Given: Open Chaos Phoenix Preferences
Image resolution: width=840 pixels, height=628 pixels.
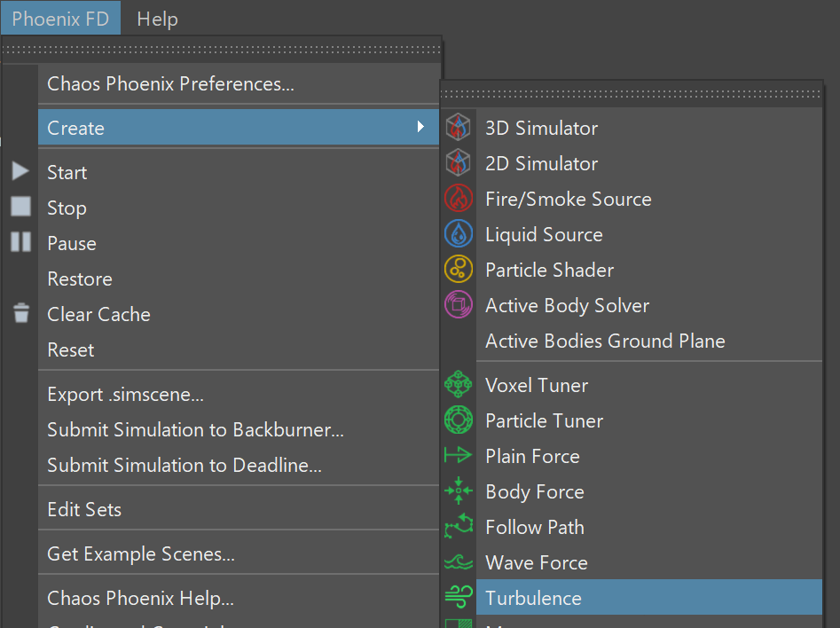Looking at the screenshot, I should (x=239, y=83).
